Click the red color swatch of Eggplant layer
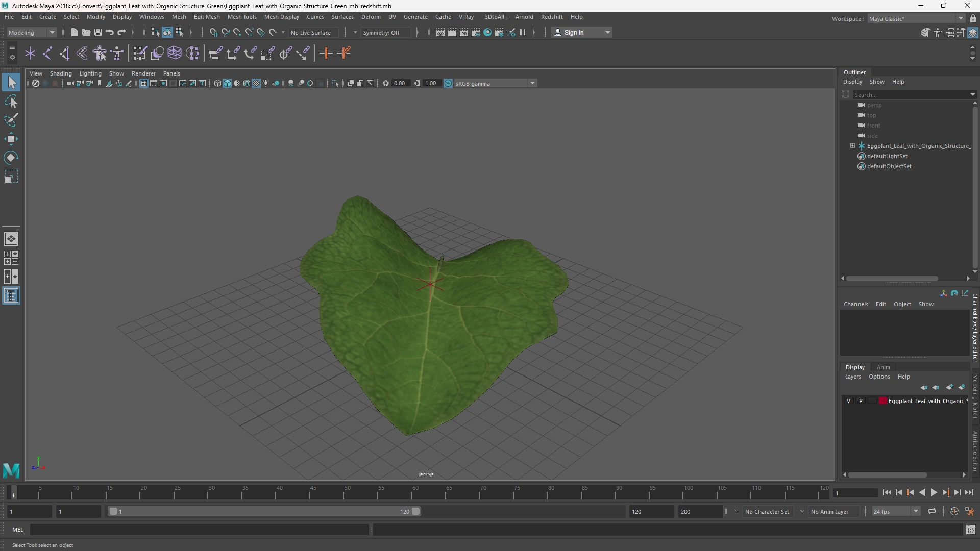Image resolution: width=980 pixels, height=551 pixels. tap(883, 401)
